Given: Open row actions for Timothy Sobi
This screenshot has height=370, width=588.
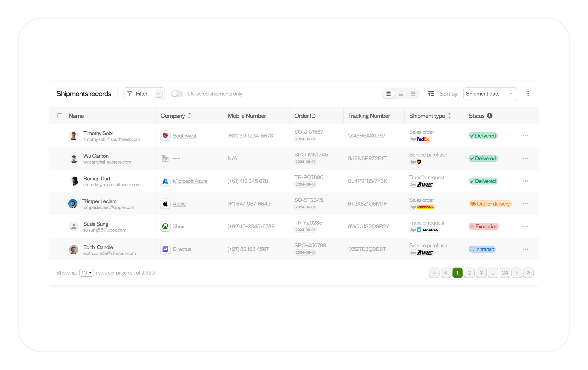Looking at the screenshot, I should tap(525, 136).
